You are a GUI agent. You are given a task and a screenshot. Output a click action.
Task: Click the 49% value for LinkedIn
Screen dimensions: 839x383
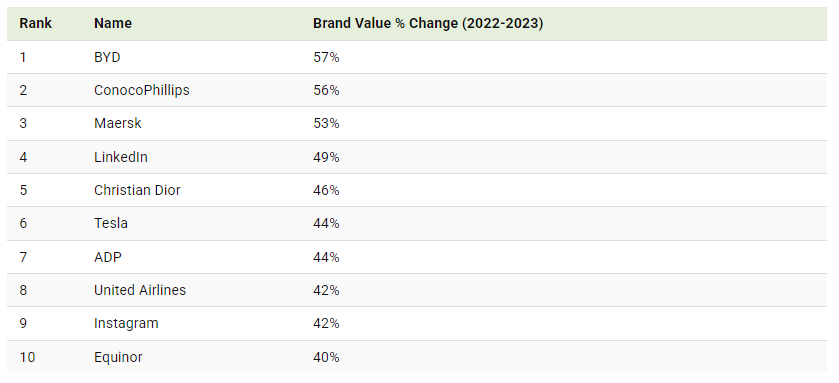(326, 157)
